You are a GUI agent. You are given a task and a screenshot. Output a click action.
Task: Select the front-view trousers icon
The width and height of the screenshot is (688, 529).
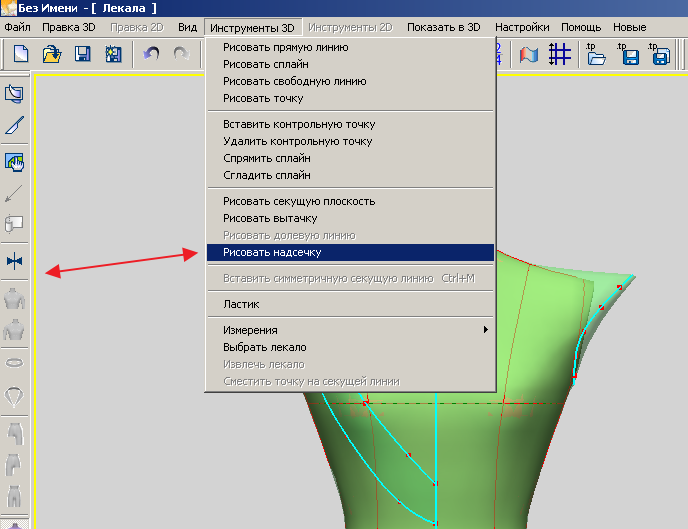click(14, 496)
